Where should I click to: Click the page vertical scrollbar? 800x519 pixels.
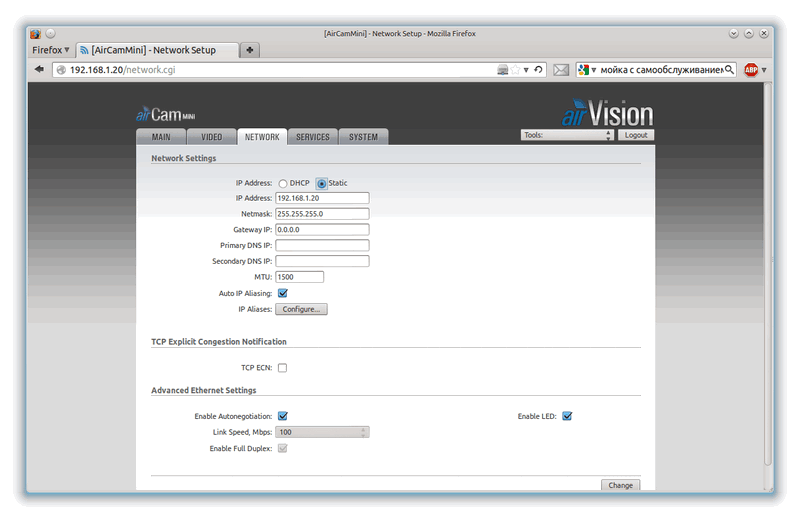coord(767,276)
